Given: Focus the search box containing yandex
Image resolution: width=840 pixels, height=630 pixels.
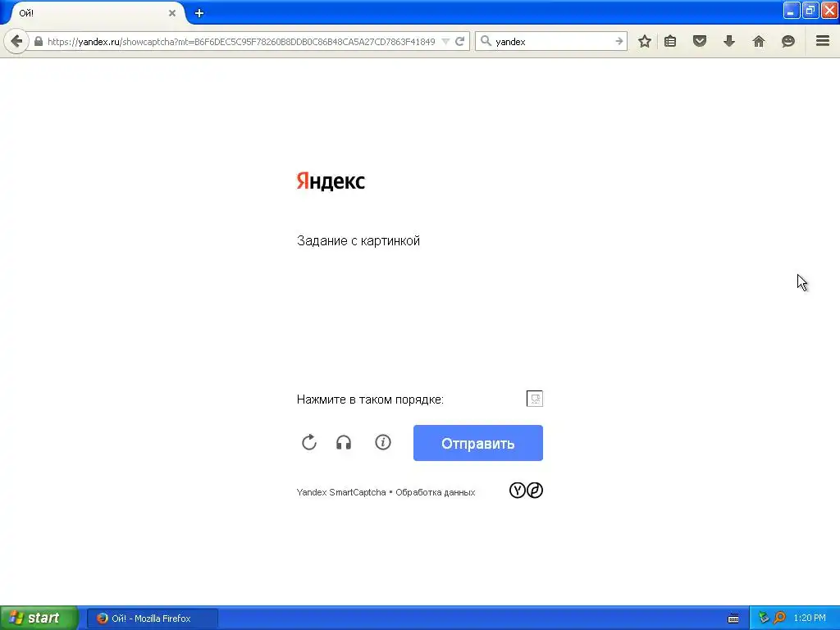Looking at the screenshot, I should coord(552,41).
